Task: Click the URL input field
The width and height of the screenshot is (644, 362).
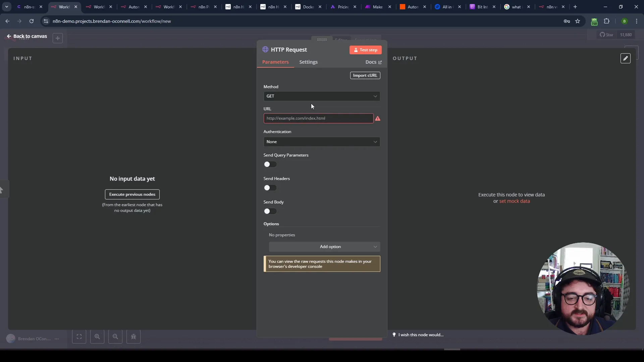Action: [318, 118]
